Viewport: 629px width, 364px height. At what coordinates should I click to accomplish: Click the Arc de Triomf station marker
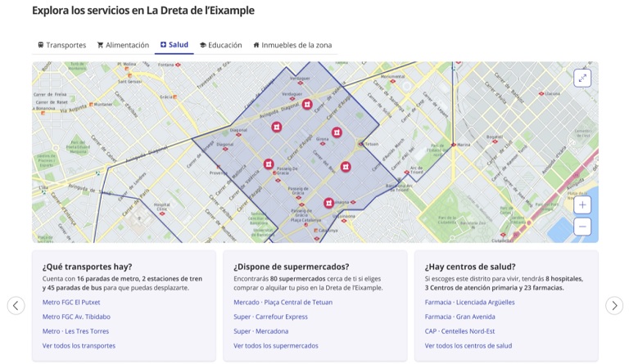click(x=406, y=173)
